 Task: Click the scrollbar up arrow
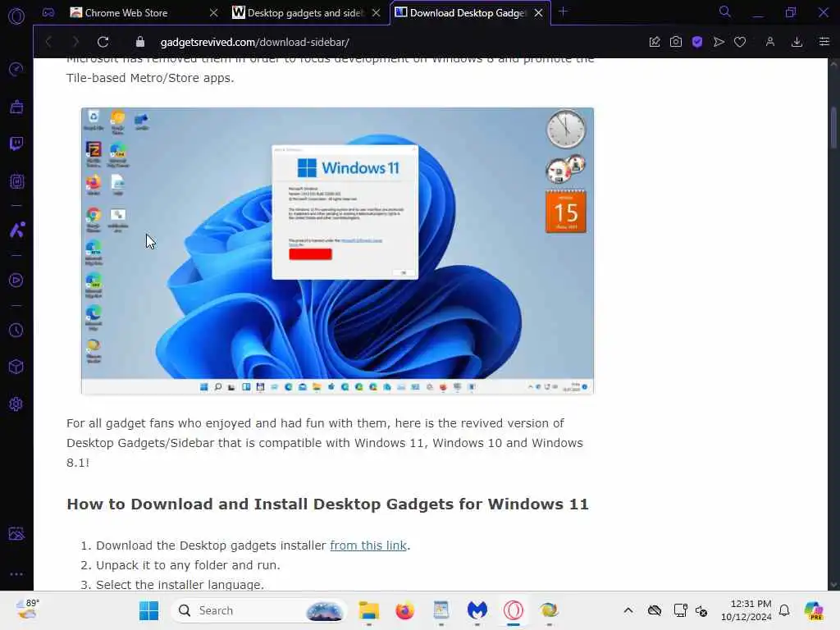pyautogui.click(x=833, y=64)
